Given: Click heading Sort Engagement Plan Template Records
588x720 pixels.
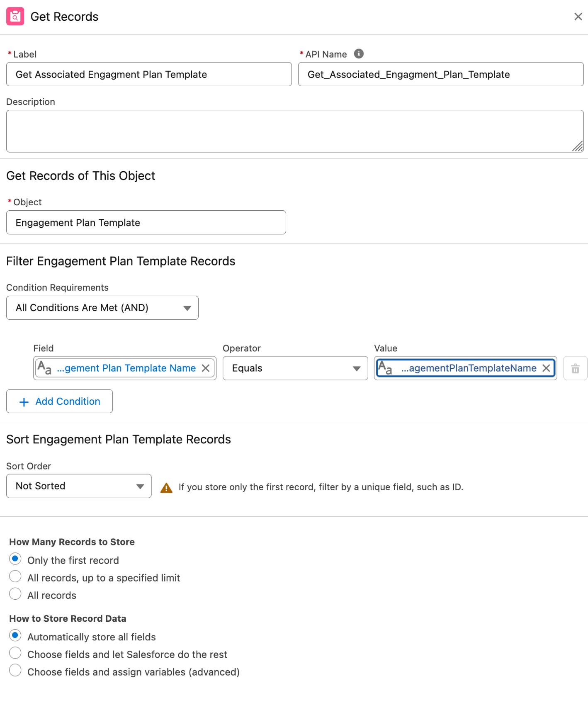Looking at the screenshot, I should point(119,440).
